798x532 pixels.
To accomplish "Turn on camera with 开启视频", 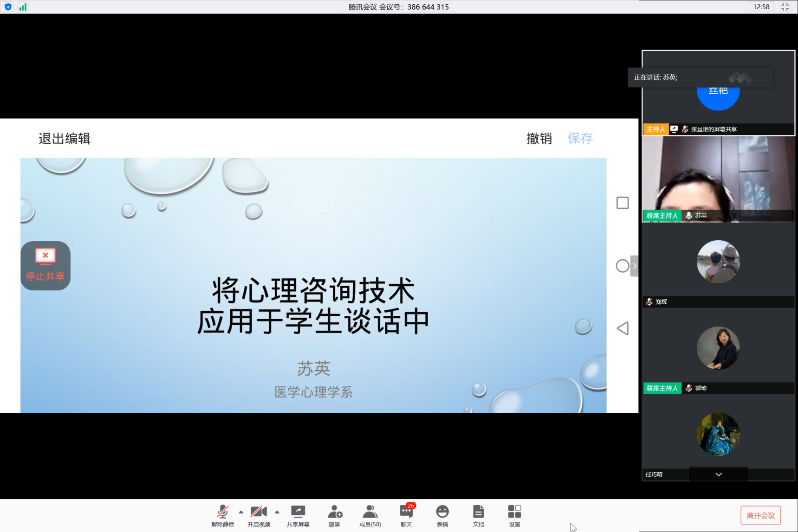I will click(259, 515).
